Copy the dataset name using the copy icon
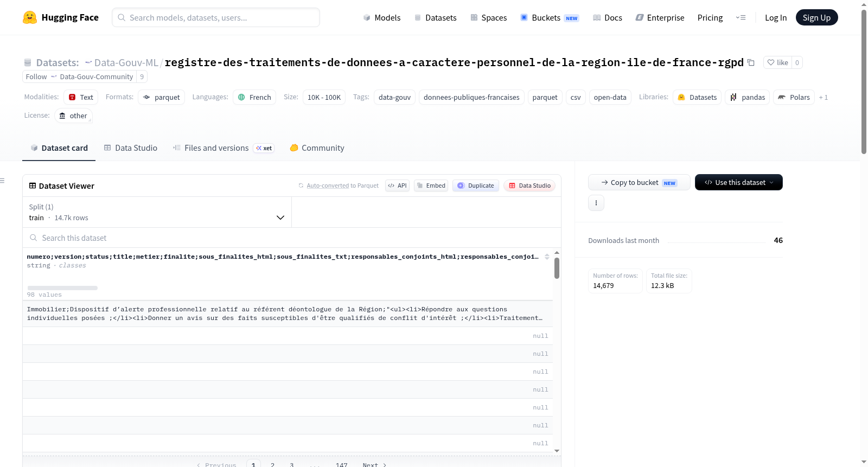 751,62
